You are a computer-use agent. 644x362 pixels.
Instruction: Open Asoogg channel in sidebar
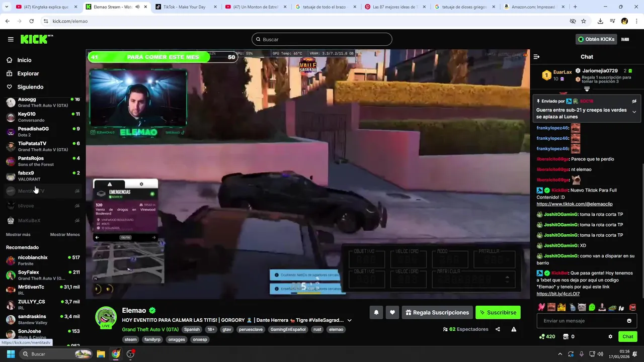coord(43,102)
